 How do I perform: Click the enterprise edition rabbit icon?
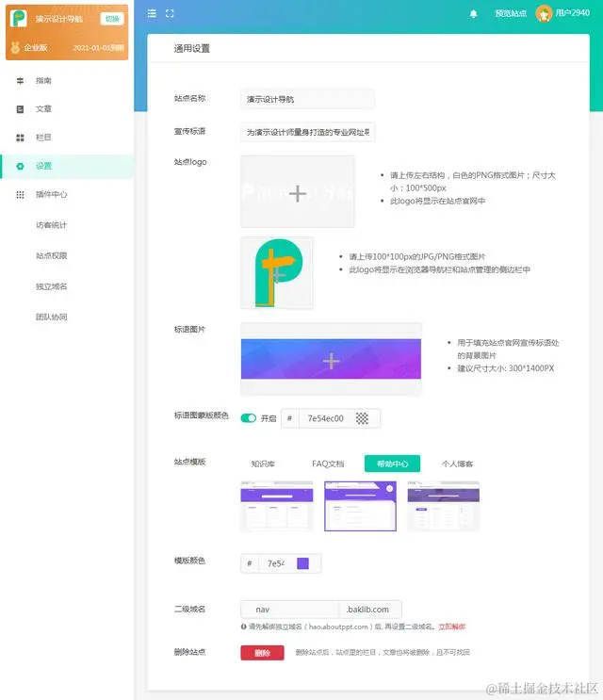(15, 47)
